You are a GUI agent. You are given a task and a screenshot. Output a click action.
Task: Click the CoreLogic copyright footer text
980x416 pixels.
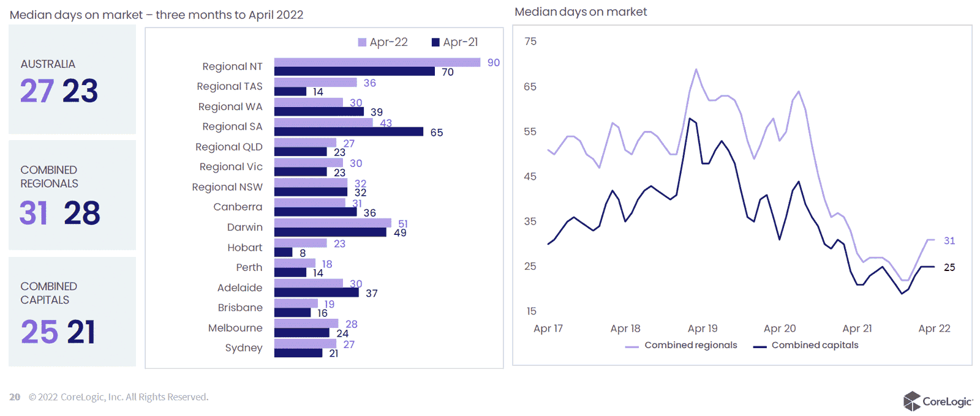119,397
